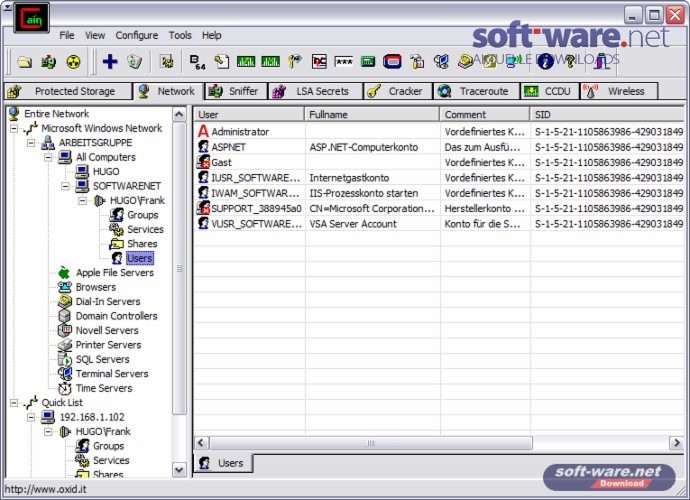Click the Open file folder icon

[x=25, y=62]
